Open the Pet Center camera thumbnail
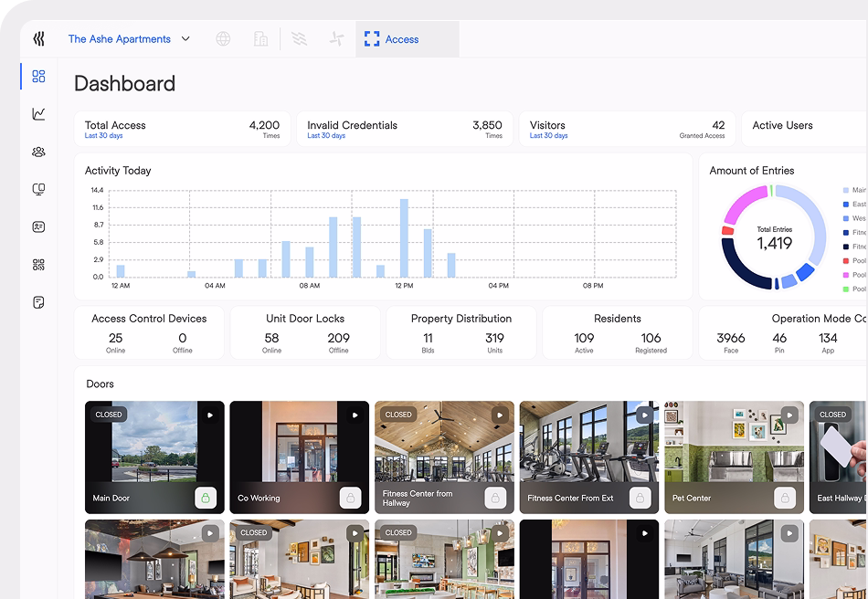Image resolution: width=868 pixels, height=599 pixels. (x=734, y=457)
